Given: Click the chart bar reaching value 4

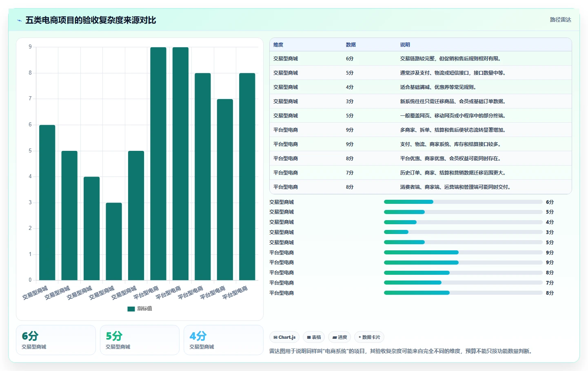Looking at the screenshot, I should tap(91, 228).
